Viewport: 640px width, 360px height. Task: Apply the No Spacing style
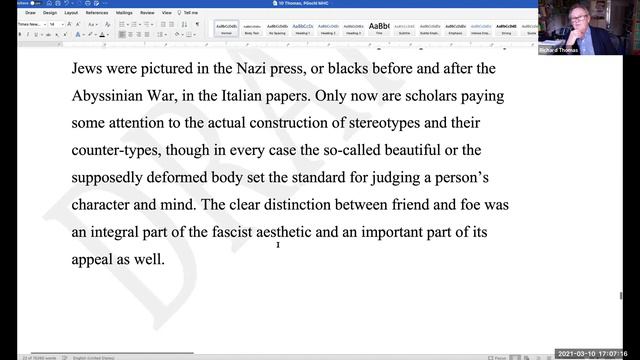coord(277,29)
